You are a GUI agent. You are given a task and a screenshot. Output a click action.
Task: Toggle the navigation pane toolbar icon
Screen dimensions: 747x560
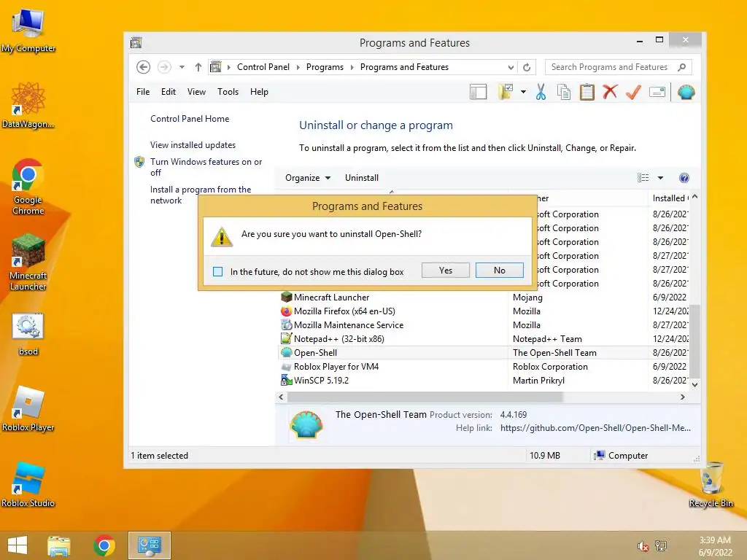(x=479, y=92)
